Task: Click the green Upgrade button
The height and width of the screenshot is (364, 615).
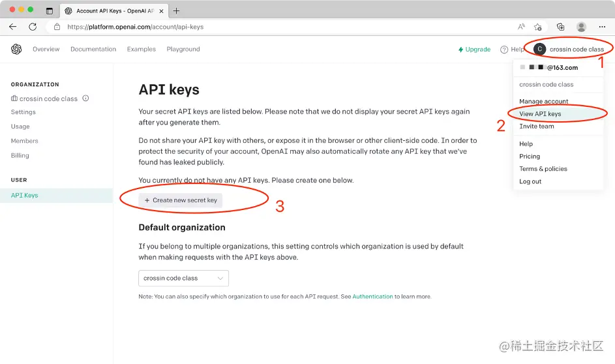Action: pyautogui.click(x=474, y=49)
